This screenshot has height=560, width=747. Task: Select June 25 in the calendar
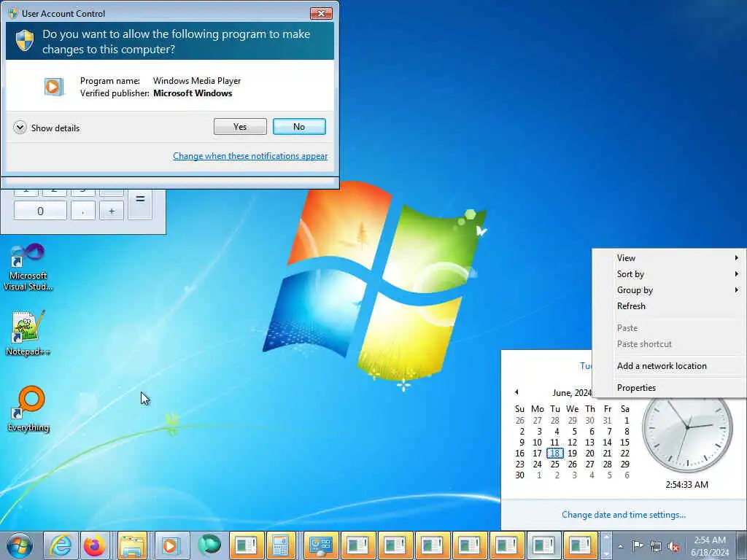(x=555, y=464)
